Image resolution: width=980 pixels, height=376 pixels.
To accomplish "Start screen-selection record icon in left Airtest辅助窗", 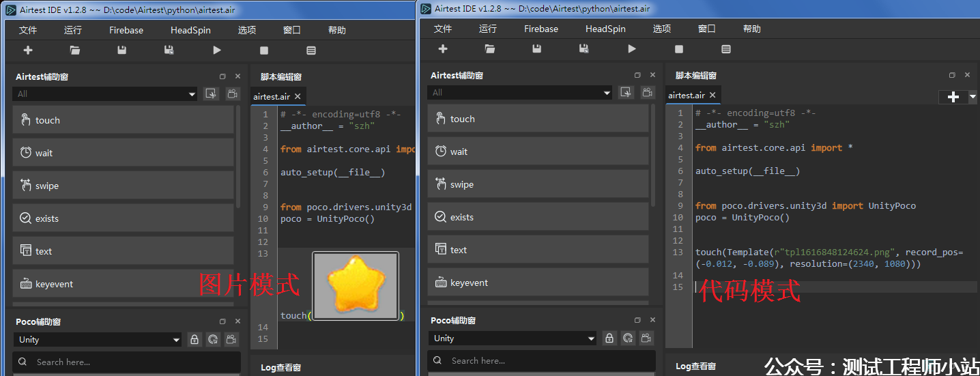I will pos(211,94).
